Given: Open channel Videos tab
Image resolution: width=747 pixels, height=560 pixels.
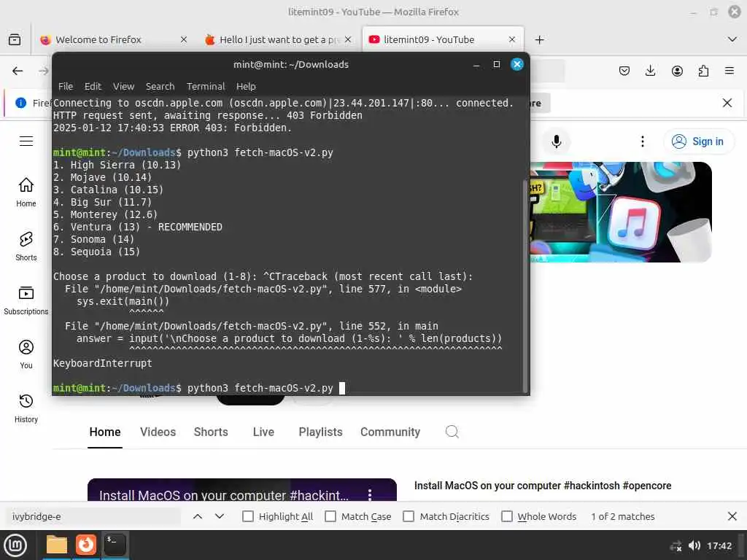Looking at the screenshot, I should point(158,432).
